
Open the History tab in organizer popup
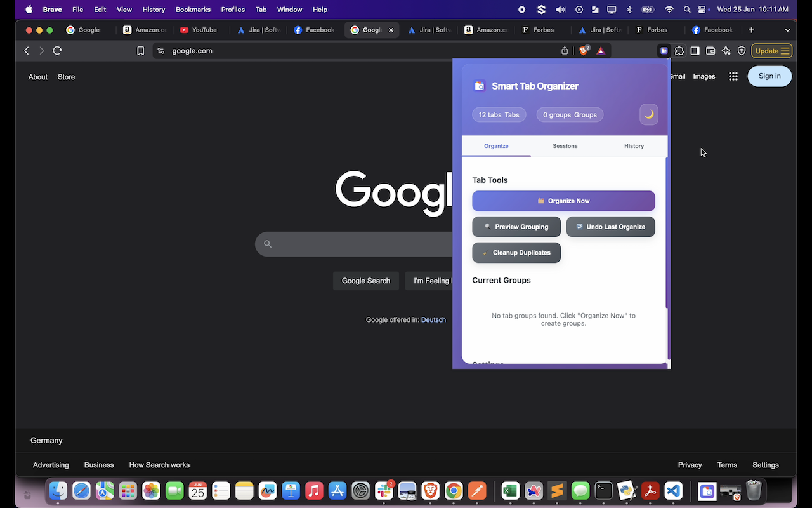[x=634, y=146]
